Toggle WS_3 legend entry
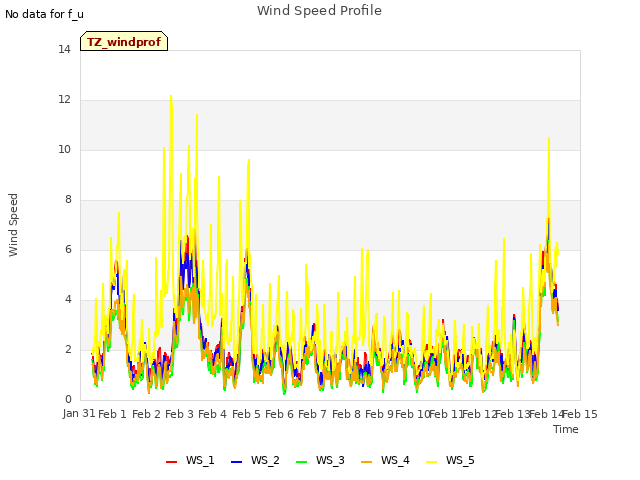This screenshot has width=640, height=480. pos(320,460)
